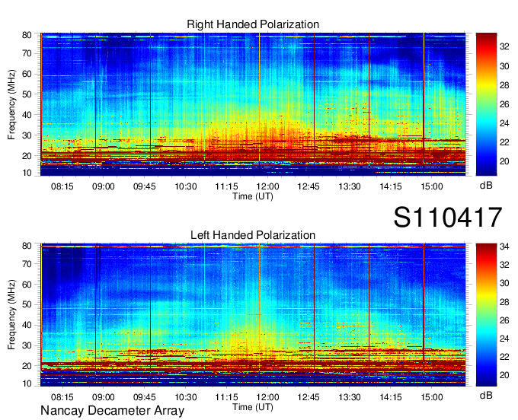This screenshot has height=420, width=518.
Task: Click the 'Left Handed Polarization' plot title
Action: pyautogui.click(x=253, y=235)
